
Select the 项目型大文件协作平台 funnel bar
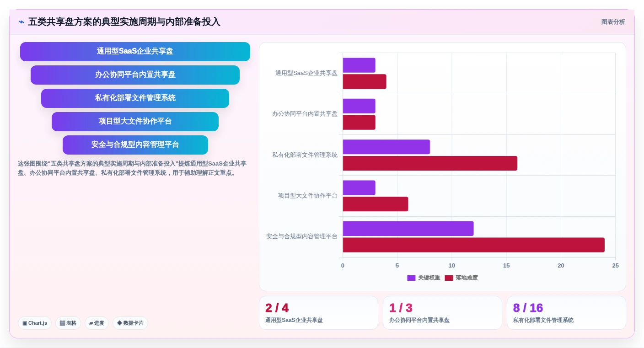[x=135, y=121]
